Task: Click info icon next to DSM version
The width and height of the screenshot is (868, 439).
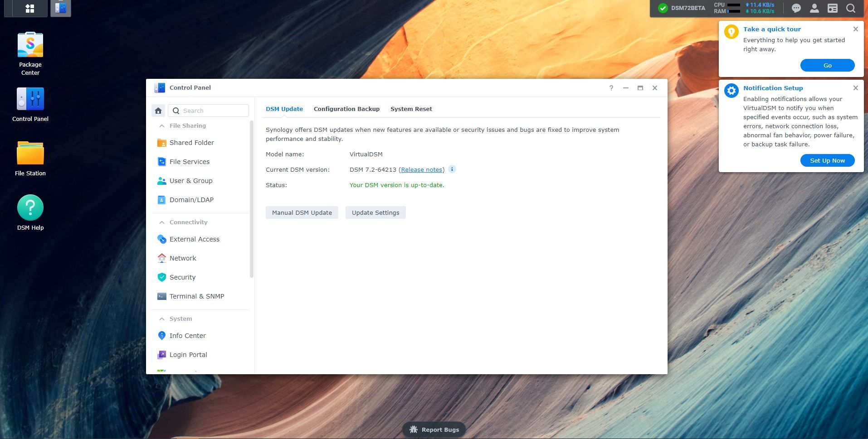Action: click(x=452, y=169)
